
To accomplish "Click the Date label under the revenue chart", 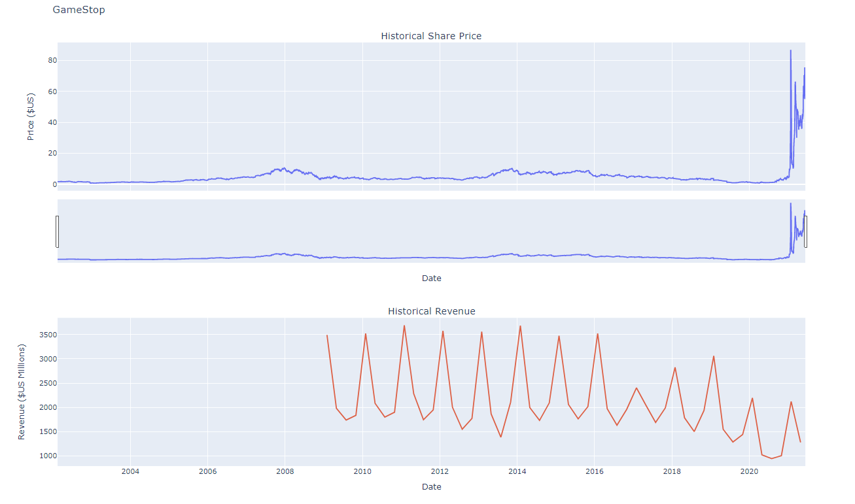I will click(x=431, y=486).
